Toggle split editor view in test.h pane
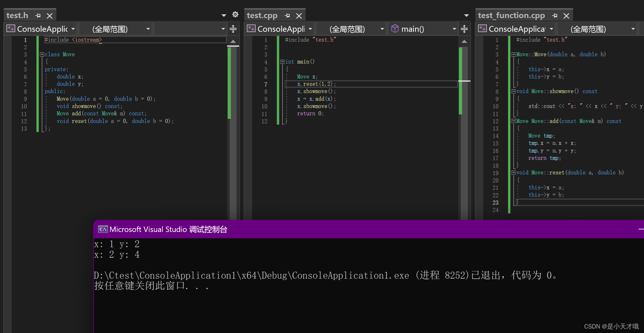 [233, 28]
